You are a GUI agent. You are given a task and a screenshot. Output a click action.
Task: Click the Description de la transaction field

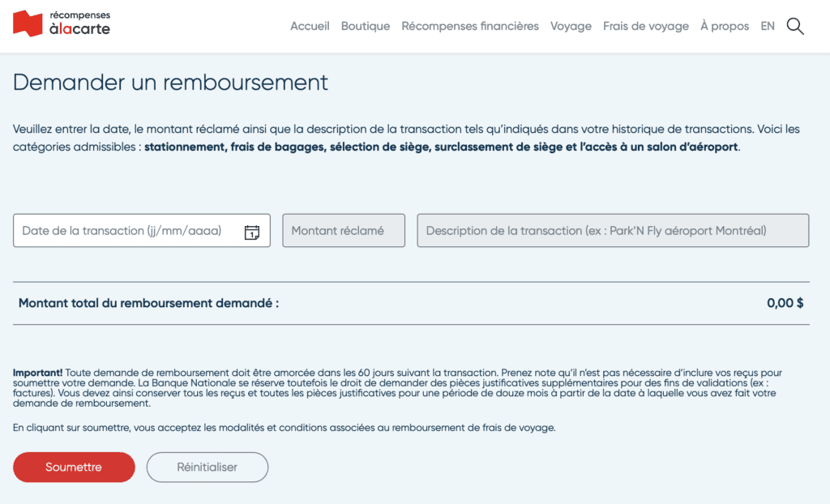point(612,231)
